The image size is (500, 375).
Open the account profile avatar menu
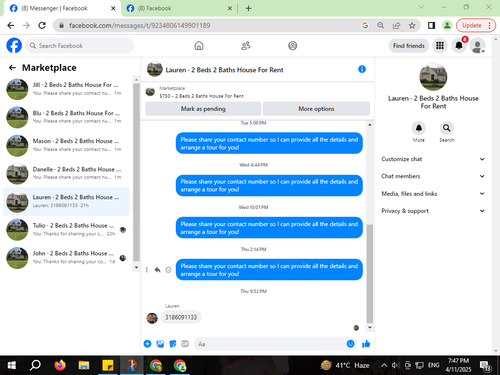pyautogui.click(x=478, y=46)
